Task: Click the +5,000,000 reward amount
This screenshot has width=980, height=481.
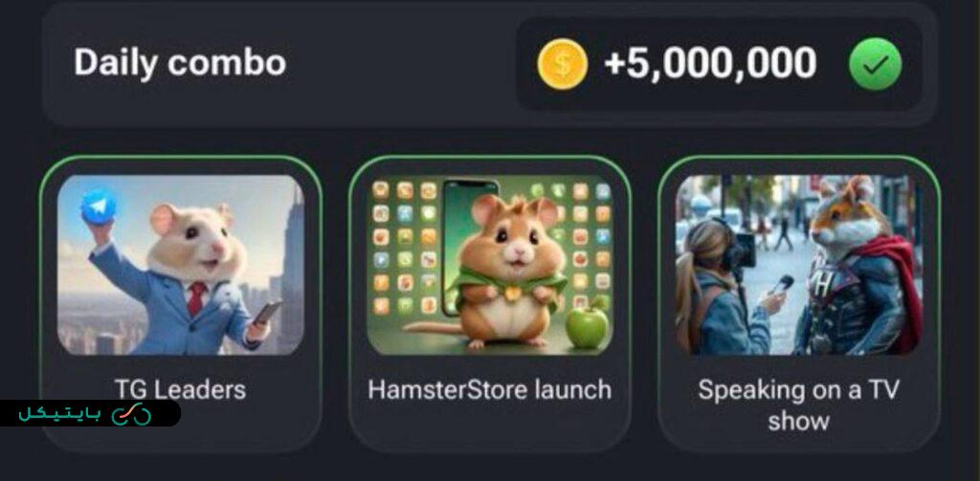Action: (x=710, y=64)
